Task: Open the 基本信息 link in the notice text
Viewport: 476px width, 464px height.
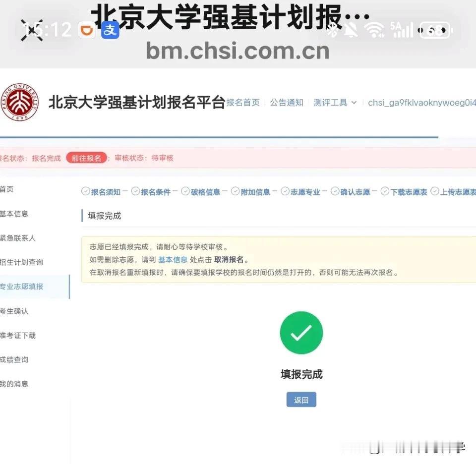Action: click(173, 259)
